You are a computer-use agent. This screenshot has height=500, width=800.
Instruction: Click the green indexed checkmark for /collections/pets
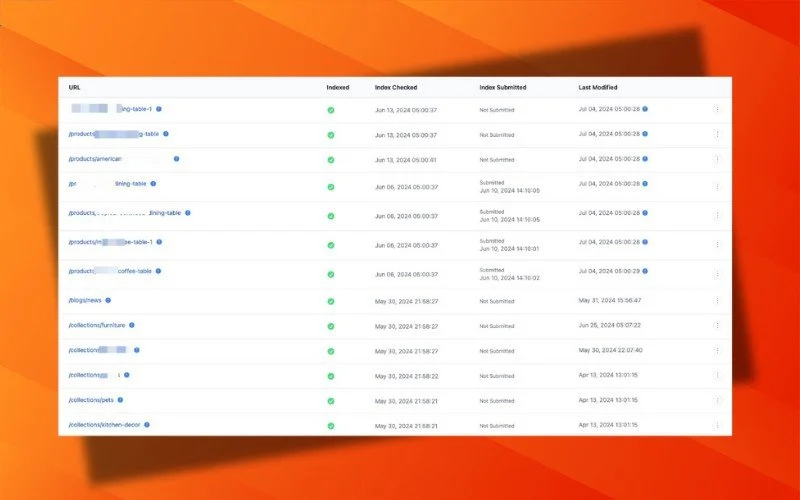(331, 402)
